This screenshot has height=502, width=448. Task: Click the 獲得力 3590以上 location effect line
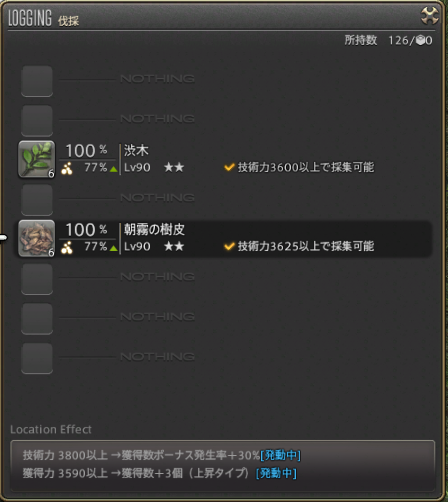pyautogui.click(x=160, y=473)
